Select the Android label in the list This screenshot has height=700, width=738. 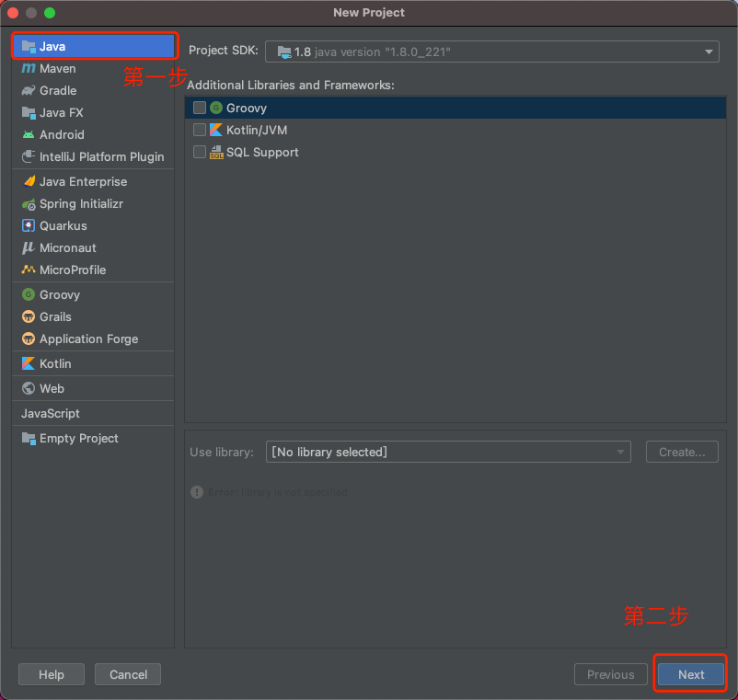click(62, 135)
